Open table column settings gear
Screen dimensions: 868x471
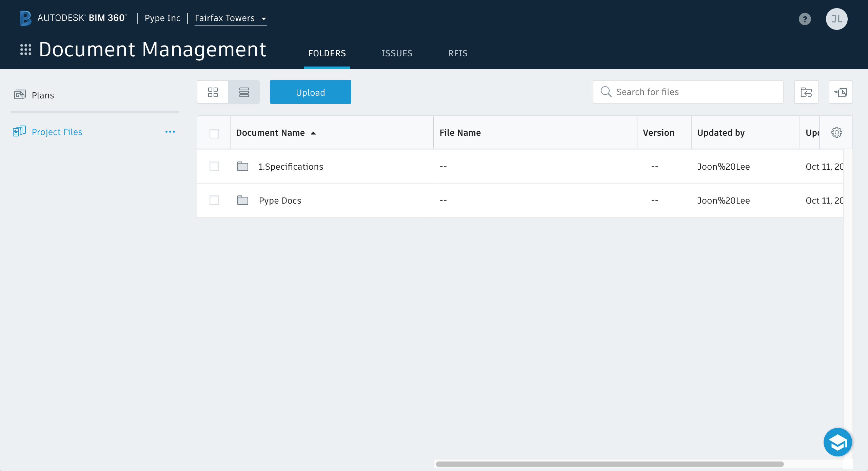(x=836, y=132)
